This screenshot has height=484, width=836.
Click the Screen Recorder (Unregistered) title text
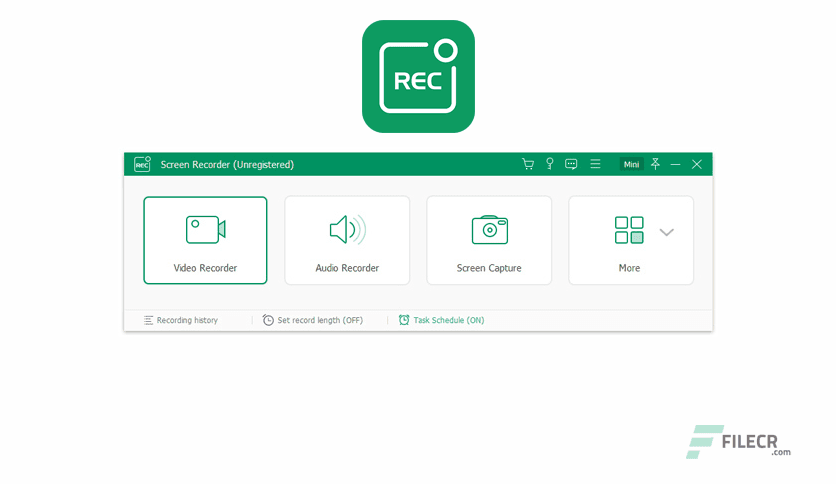click(x=227, y=164)
